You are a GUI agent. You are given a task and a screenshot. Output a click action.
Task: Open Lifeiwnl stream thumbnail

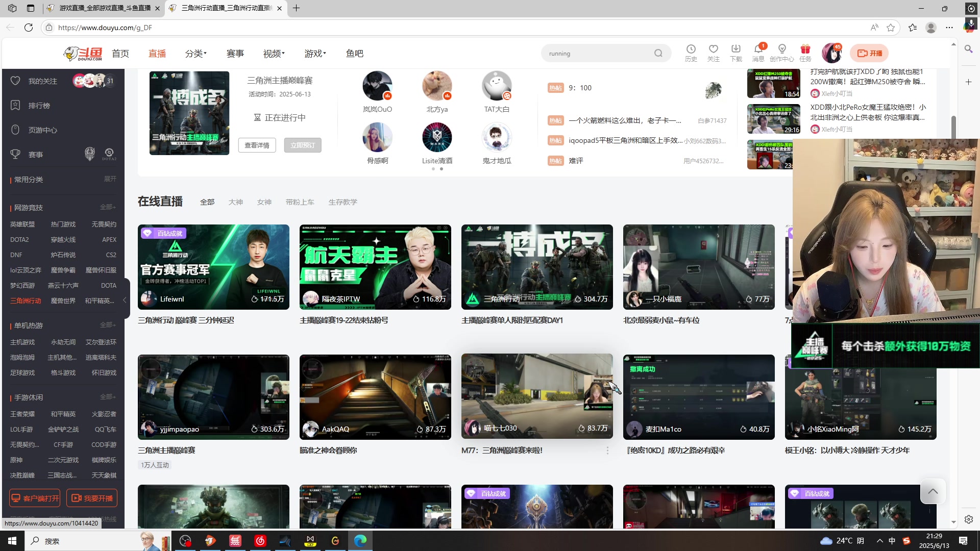coord(213,267)
